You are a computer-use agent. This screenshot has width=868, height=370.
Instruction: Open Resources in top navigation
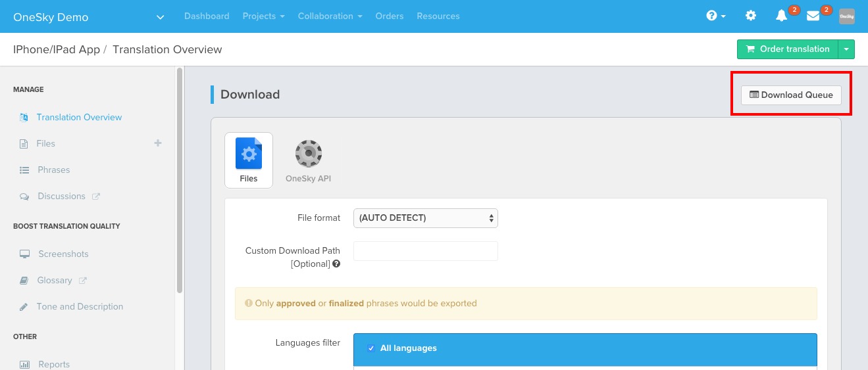tap(438, 16)
